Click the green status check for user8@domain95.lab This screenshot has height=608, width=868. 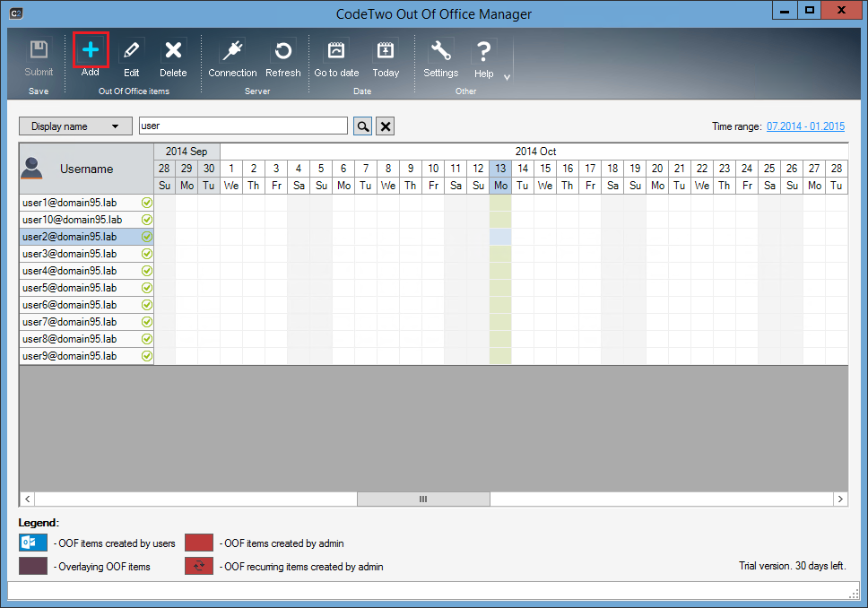pos(147,339)
